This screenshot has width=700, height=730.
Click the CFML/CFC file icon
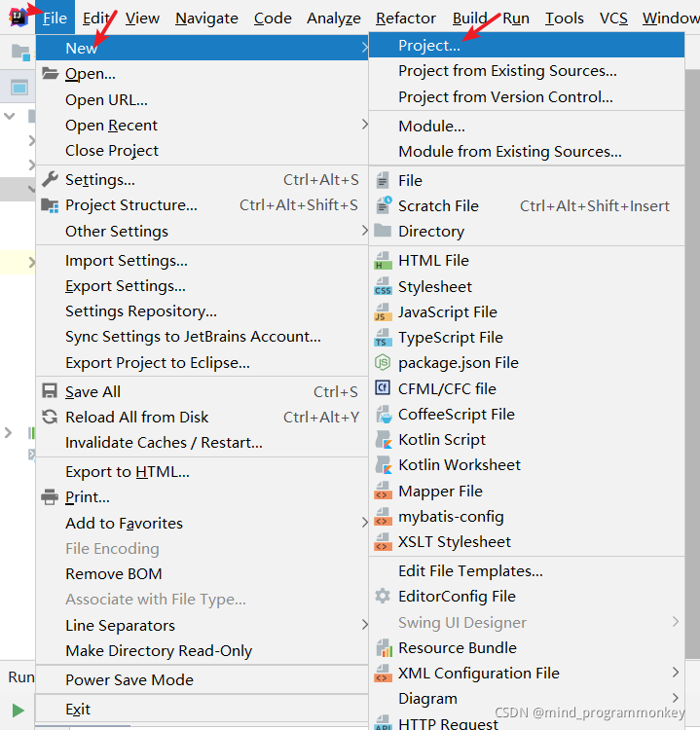coord(383,387)
